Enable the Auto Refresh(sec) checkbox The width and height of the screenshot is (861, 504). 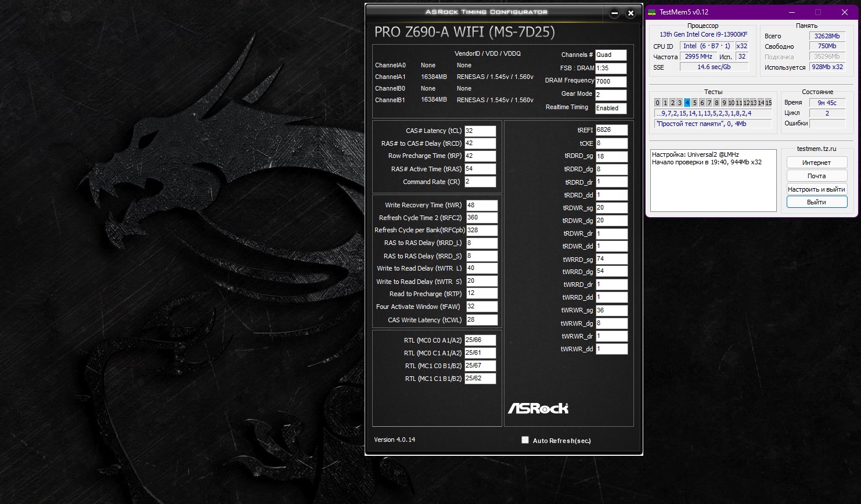click(x=525, y=440)
